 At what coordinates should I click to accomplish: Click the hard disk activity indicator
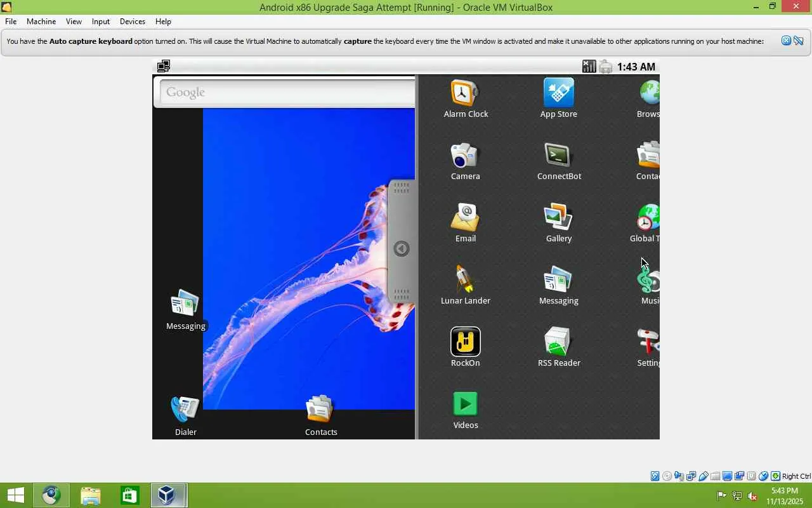[655, 476]
